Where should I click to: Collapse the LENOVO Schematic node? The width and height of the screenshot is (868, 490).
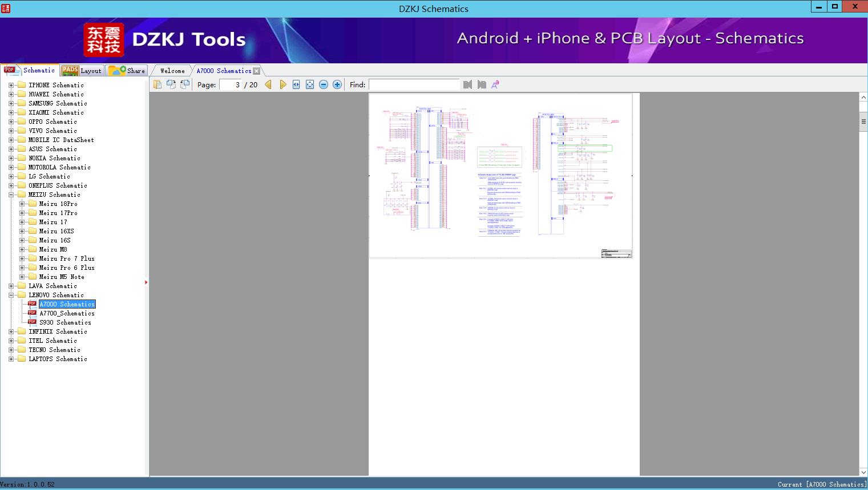11,295
